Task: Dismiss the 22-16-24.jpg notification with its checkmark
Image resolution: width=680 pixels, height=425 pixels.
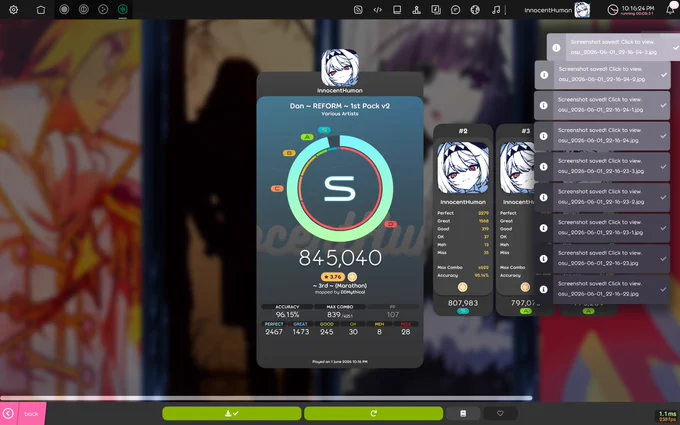Action: [x=664, y=136]
